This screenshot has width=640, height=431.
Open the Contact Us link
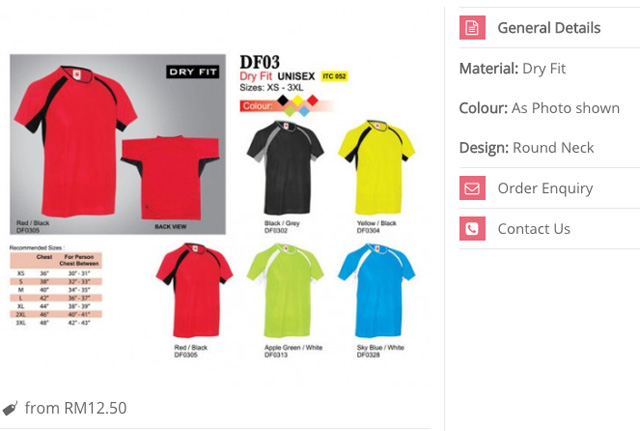tap(534, 229)
